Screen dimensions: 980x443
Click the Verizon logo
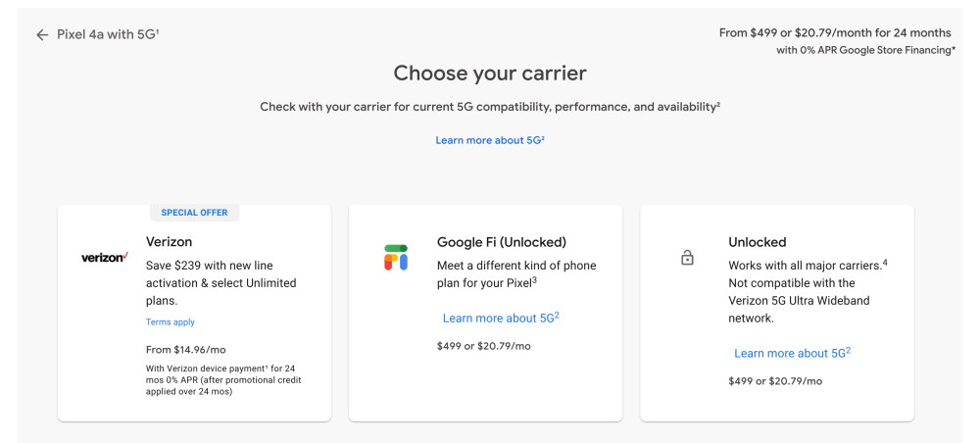(x=105, y=258)
